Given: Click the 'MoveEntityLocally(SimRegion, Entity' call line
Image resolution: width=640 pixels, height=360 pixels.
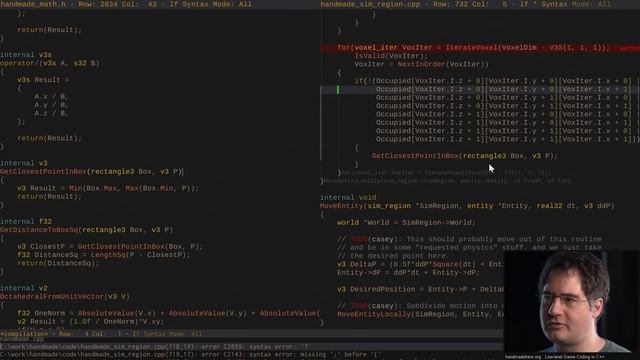Looking at the screenshot, I should pyautogui.click(x=420, y=314).
